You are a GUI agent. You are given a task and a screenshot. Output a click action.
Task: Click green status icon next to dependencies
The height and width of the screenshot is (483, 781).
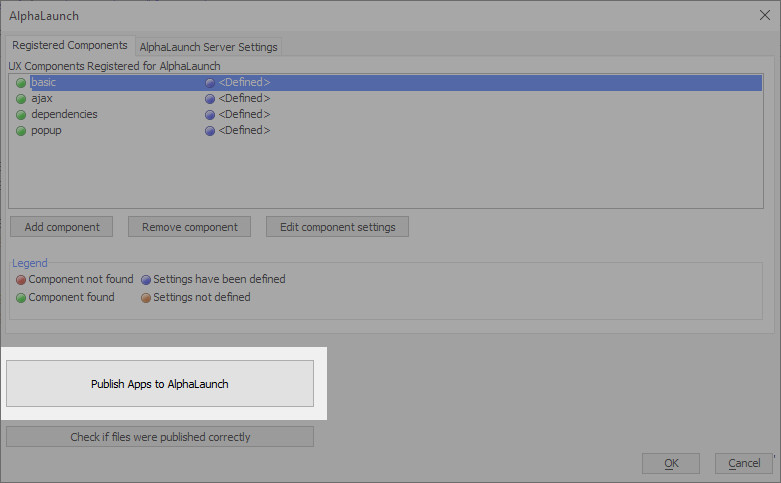21,115
